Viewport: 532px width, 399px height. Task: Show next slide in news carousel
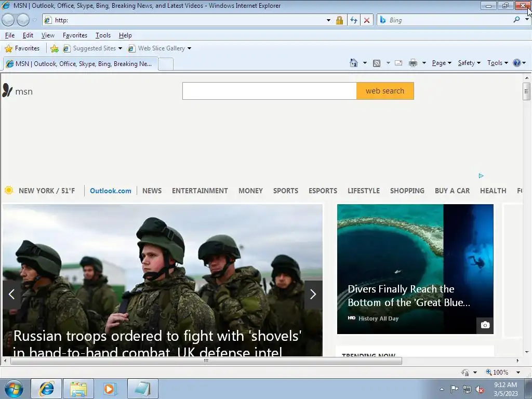click(x=313, y=294)
